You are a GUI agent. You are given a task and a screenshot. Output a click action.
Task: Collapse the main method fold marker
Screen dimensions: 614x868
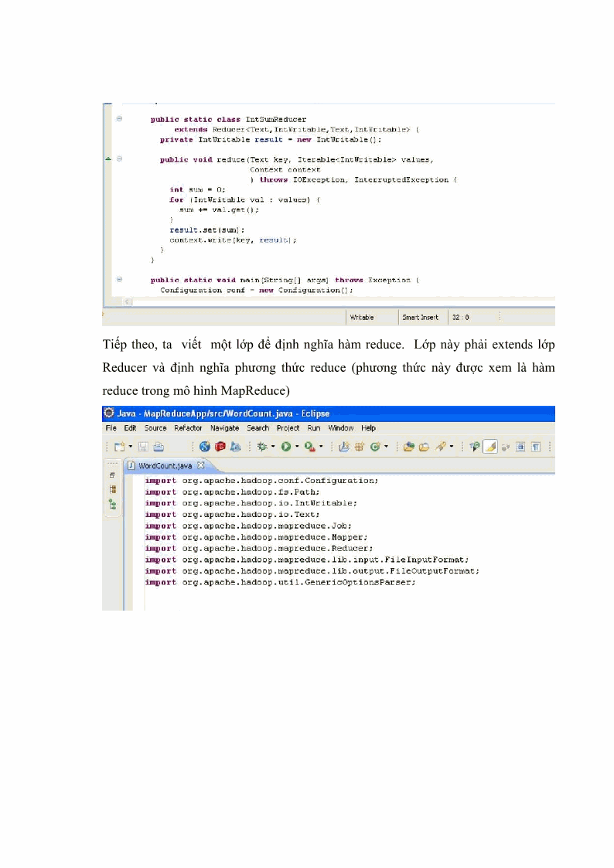pos(119,280)
